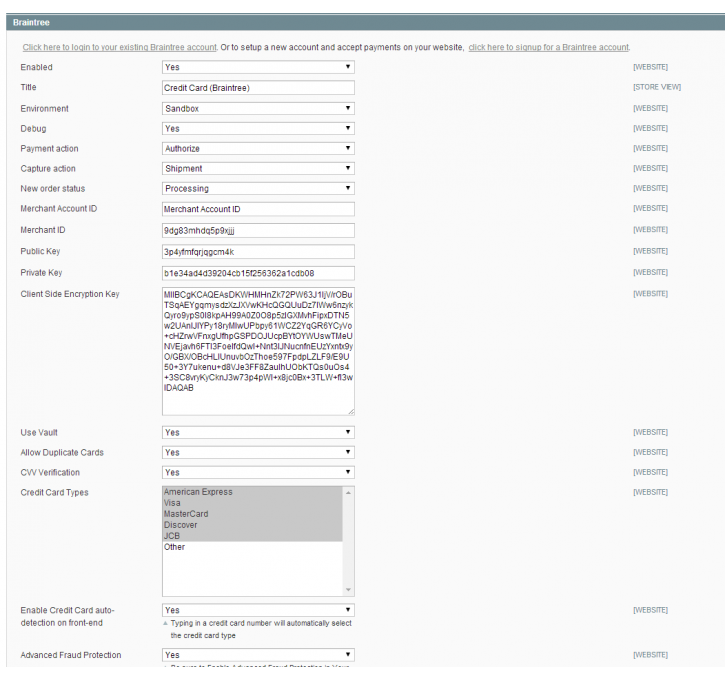
Task: Click the [STORE VIEW] scope label
Action: tap(657, 87)
